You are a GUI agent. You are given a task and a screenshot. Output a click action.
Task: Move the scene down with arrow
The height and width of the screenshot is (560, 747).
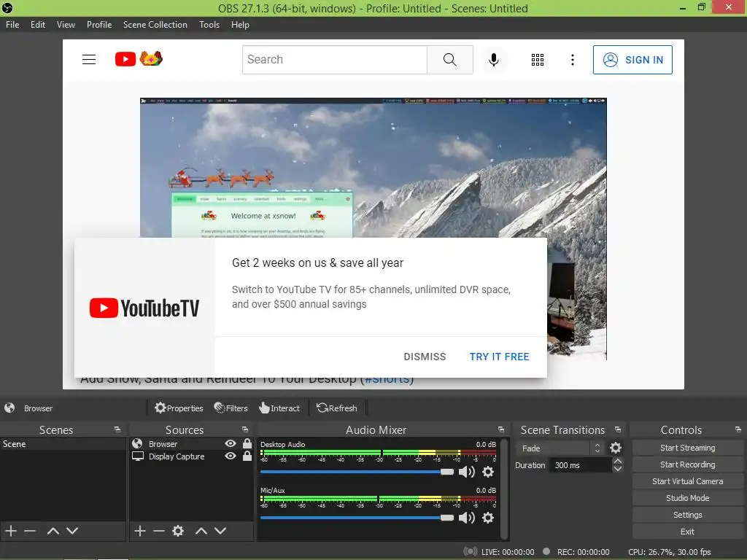click(72, 531)
